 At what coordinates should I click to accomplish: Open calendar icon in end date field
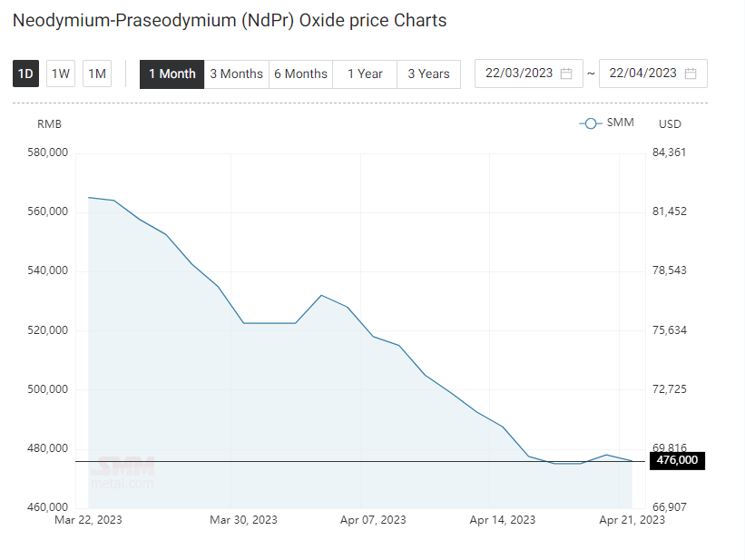click(x=691, y=74)
